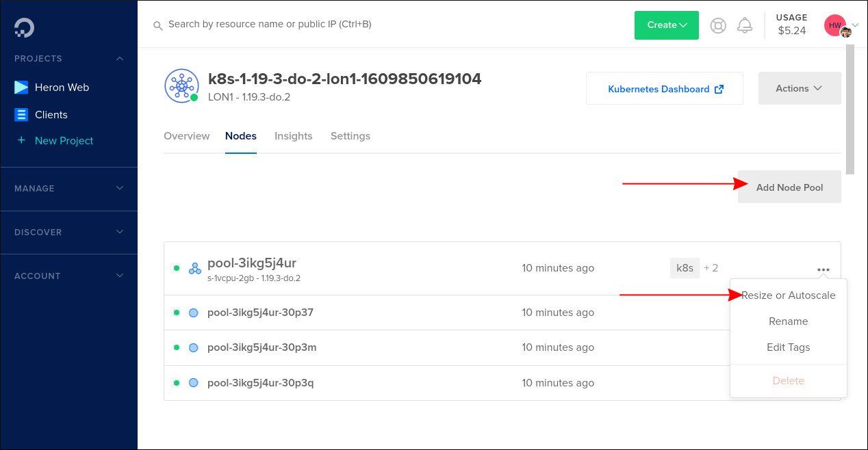Click the Kubernetes cluster hexagon icon
The height and width of the screenshot is (450, 868).
(x=181, y=85)
